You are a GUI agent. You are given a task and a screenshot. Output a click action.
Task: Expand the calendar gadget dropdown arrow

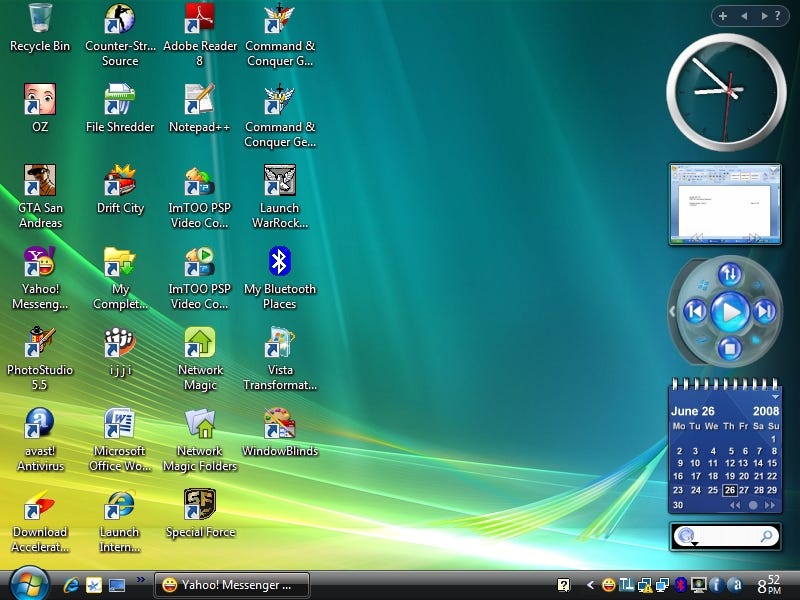coord(774,397)
